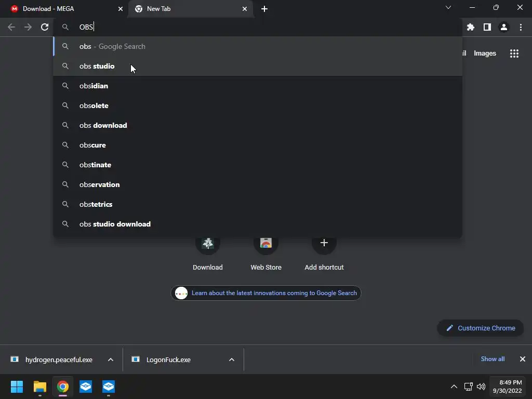Toggle the Chrome side panel icon
The width and height of the screenshot is (532, 399).
487,27
